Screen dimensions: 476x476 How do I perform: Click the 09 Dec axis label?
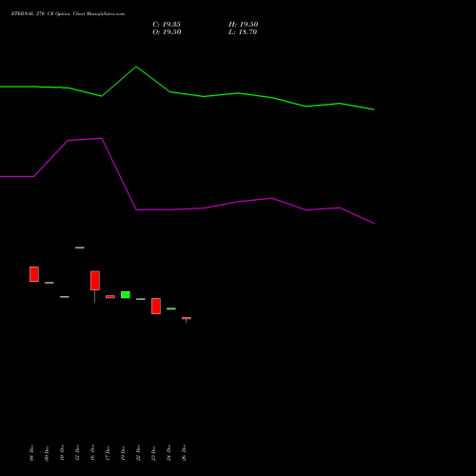coord(47,453)
